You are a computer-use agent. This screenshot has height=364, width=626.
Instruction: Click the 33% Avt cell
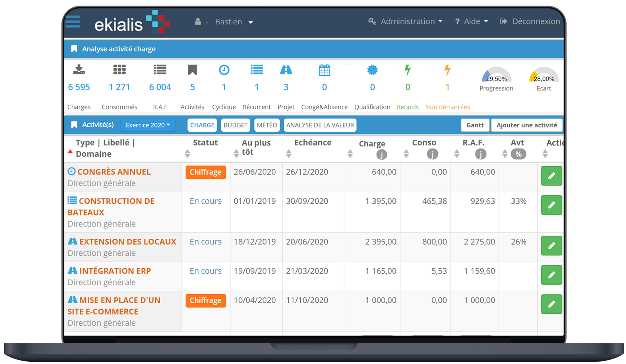518,201
